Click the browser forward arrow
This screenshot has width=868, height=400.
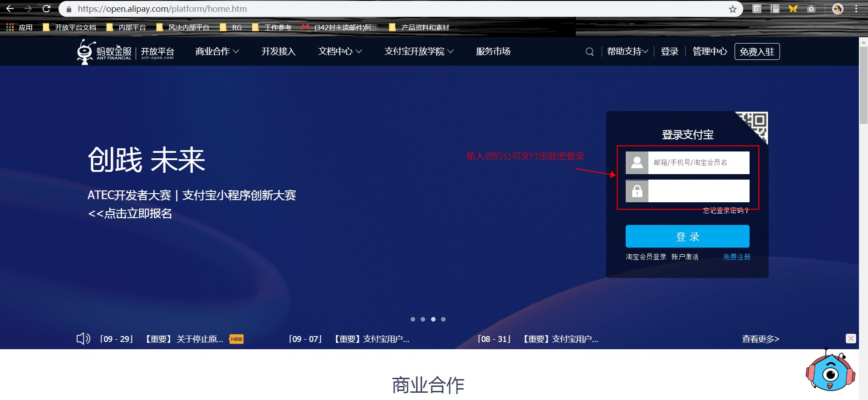[28, 9]
